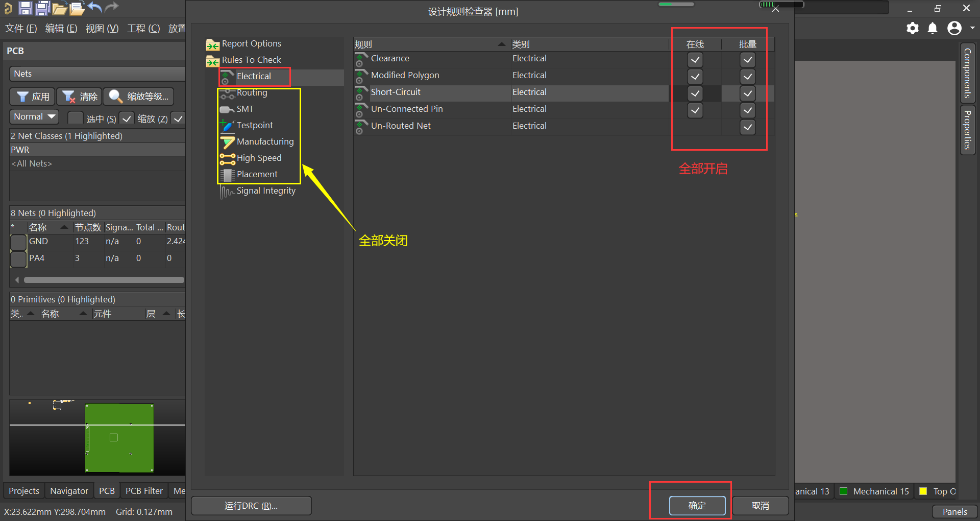Click the 确定 button
980x521 pixels.
tap(697, 506)
